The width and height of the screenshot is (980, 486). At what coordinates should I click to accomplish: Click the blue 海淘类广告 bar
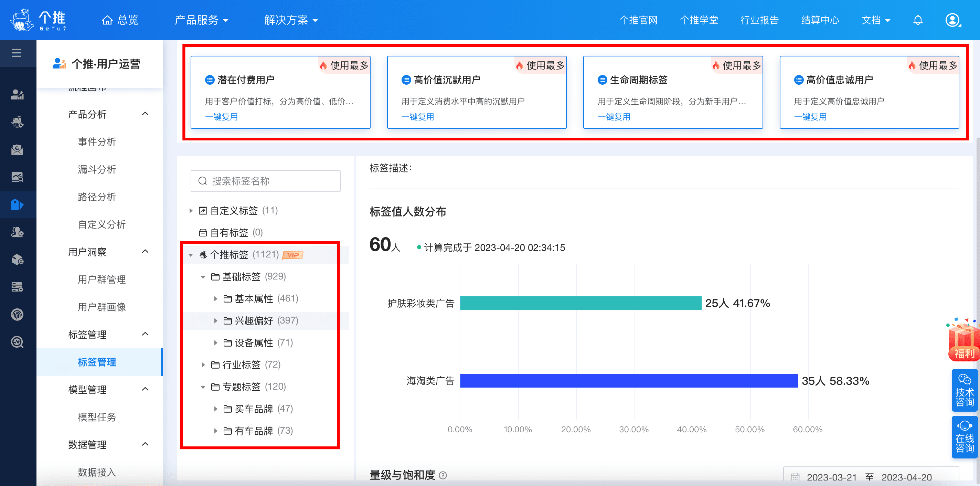[629, 381]
